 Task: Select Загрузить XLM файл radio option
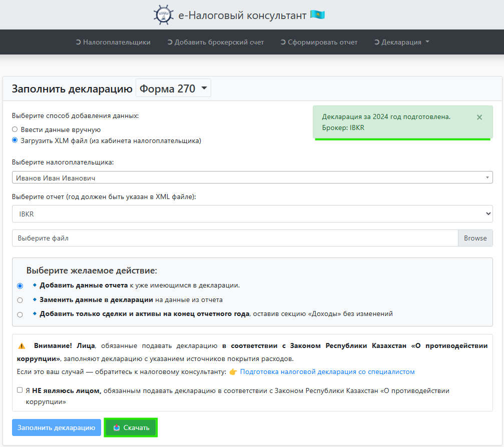click(x=15, y=140)
